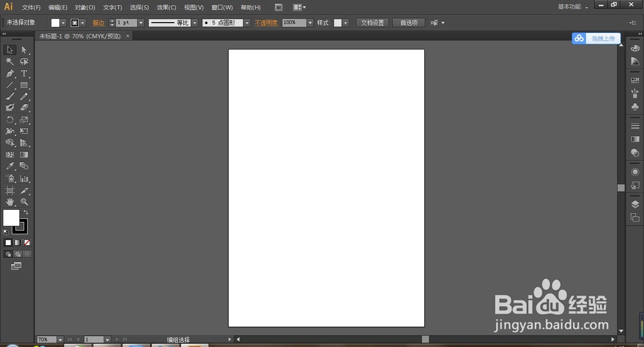Open fill color dropdown in control bar

pyautogui.click(x=63, y=23)
